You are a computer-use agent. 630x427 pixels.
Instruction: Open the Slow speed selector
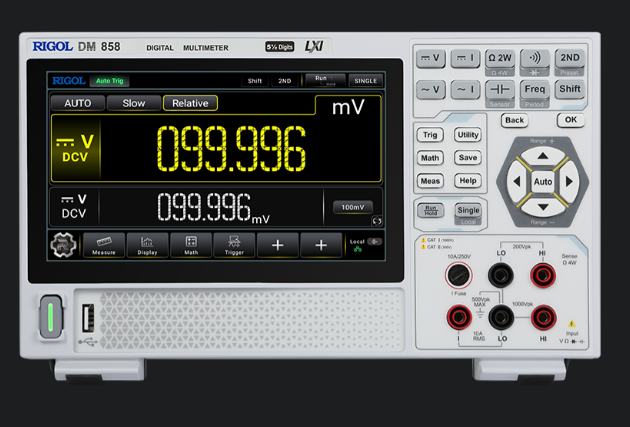[133, 103]
